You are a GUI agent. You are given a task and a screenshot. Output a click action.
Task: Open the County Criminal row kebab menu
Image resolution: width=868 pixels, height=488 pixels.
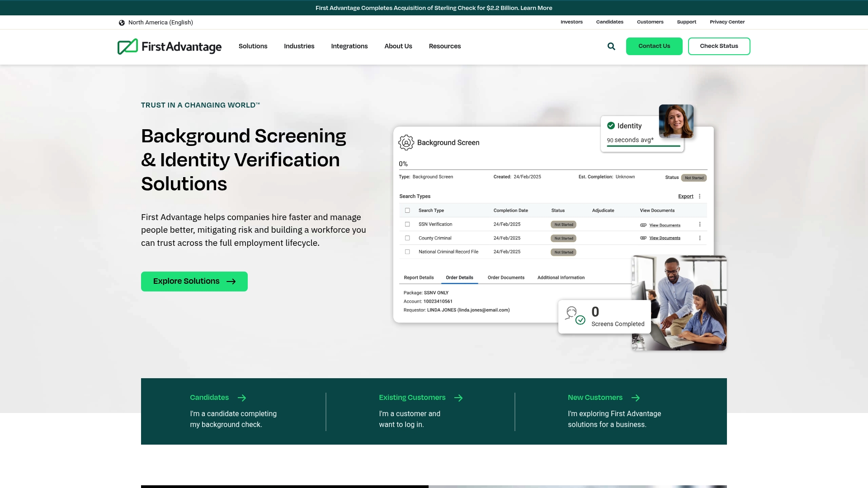click(700, 238)
